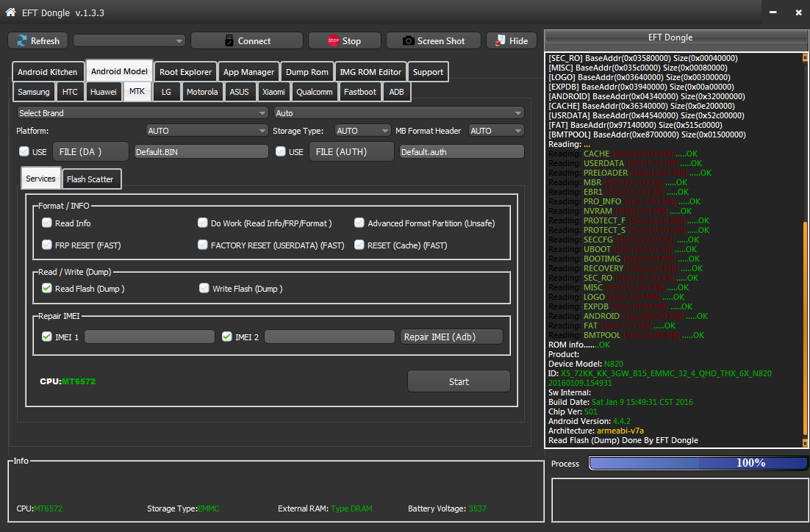Select the Samsung brand tab
This screenshot has width=810, height=532.
[34, 92]
